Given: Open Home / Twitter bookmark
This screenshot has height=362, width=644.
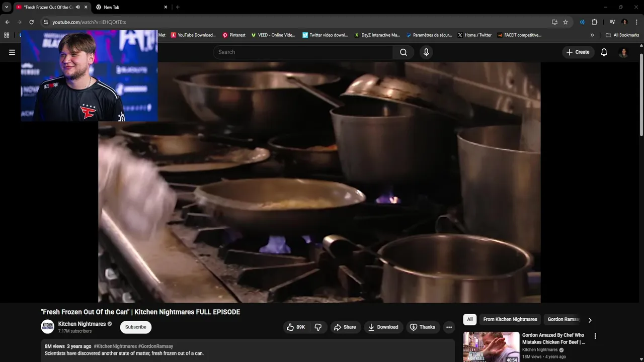Looking at the screenshot, I should (474, 35).
